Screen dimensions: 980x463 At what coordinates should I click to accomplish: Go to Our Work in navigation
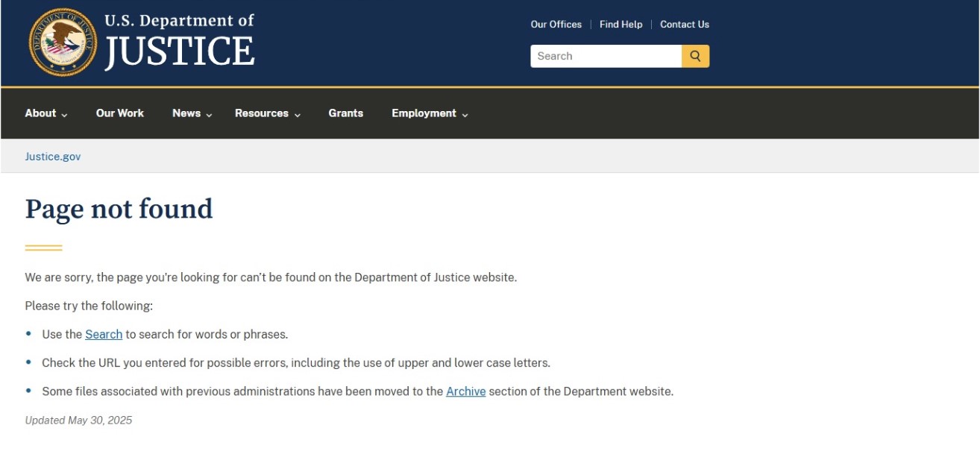120,113
